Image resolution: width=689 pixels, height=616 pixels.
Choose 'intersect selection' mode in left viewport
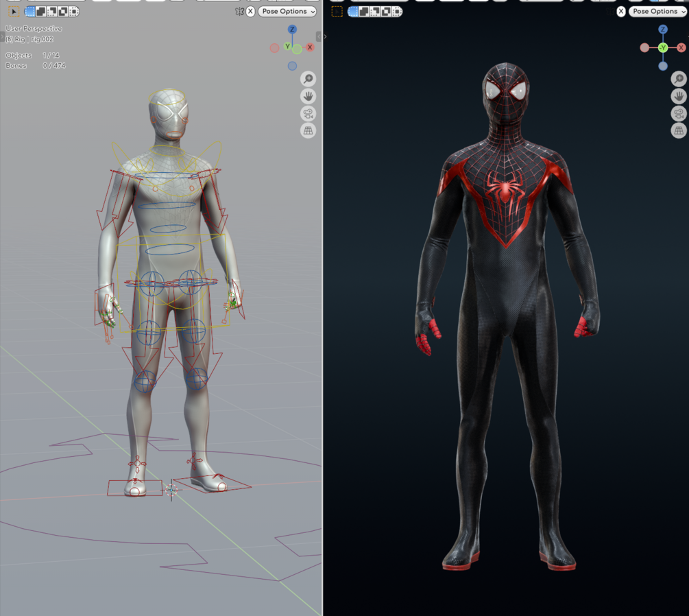[74, 12]
